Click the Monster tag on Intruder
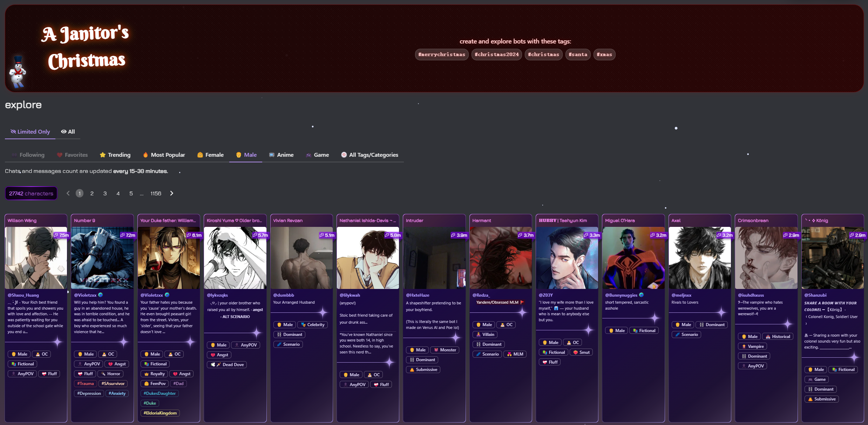 pos(445,350)
